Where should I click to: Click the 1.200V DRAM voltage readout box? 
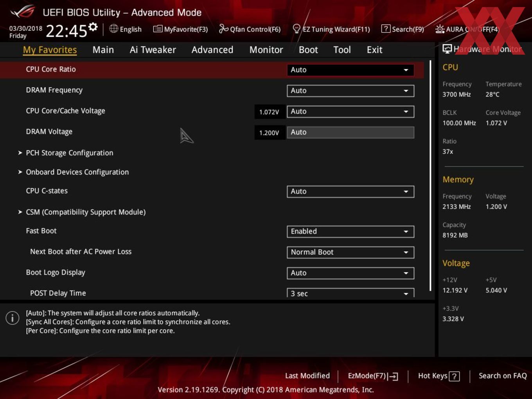coord(269,133)
